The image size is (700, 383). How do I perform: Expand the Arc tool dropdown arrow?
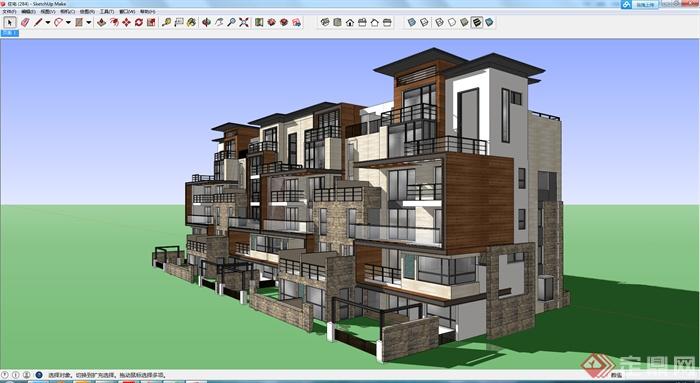68,22
